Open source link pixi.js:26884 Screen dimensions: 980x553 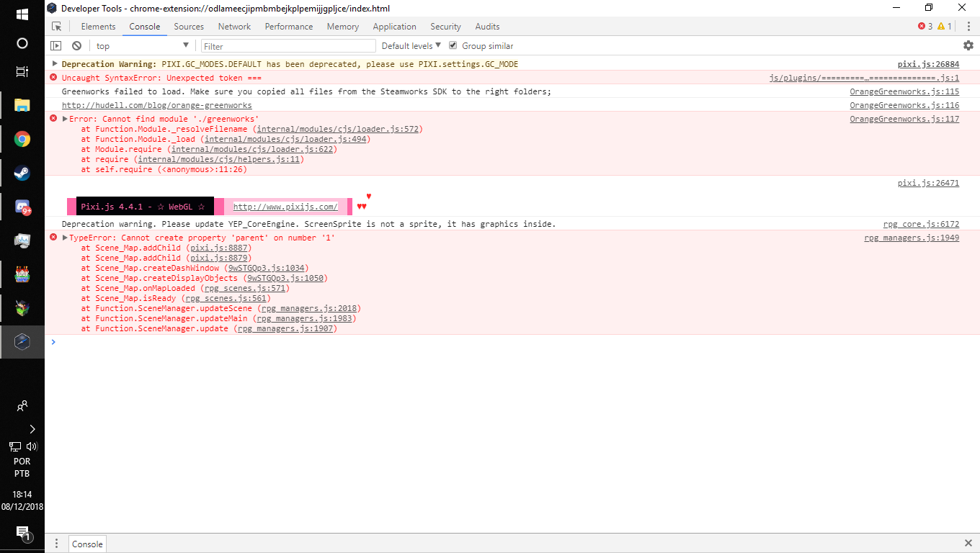(928, 64)
